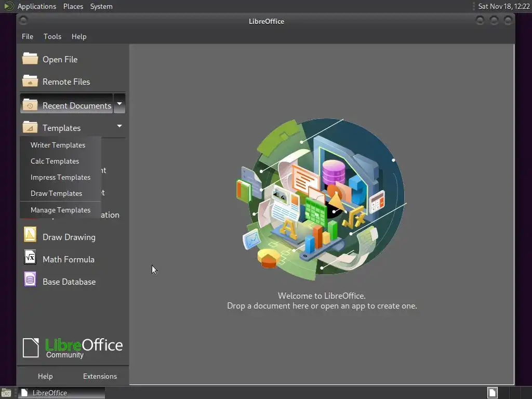532x399 pixels.
Task: Click the window menu icon in title bar
Action: pos(23,21)
